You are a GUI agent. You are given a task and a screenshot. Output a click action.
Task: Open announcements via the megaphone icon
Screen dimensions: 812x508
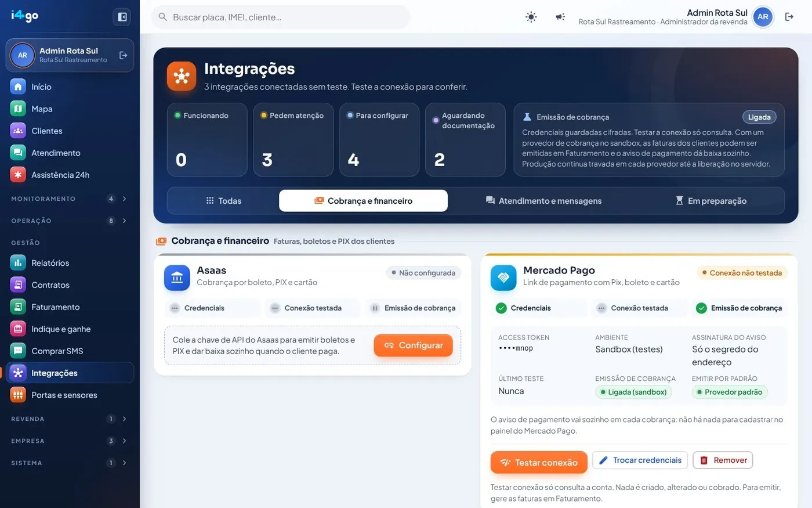click(560, 17)
